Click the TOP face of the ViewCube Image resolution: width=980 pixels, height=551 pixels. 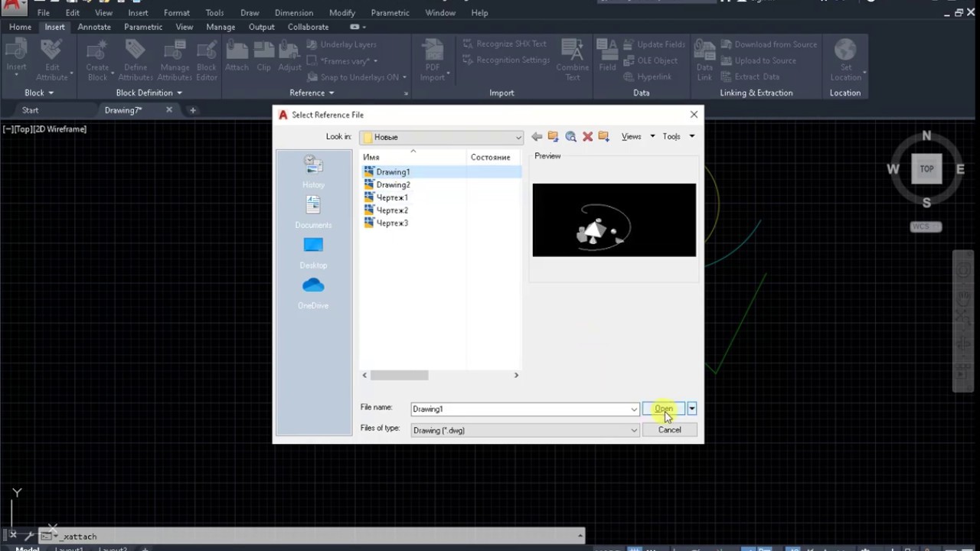pos(926,169)
